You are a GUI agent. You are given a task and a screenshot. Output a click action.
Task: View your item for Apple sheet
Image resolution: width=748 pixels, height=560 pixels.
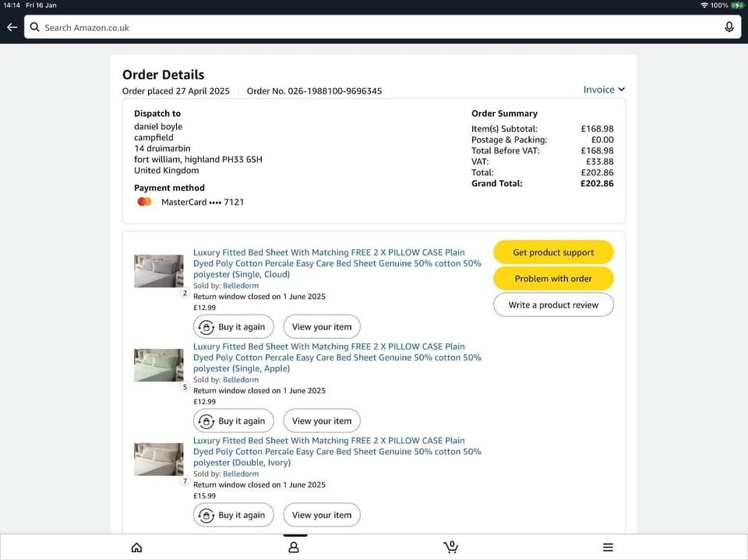point(321,421)
